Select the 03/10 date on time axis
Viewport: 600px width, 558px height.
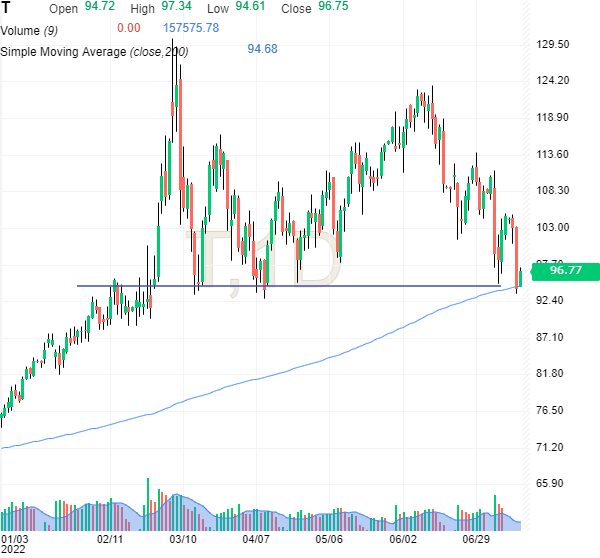(184, 539)
